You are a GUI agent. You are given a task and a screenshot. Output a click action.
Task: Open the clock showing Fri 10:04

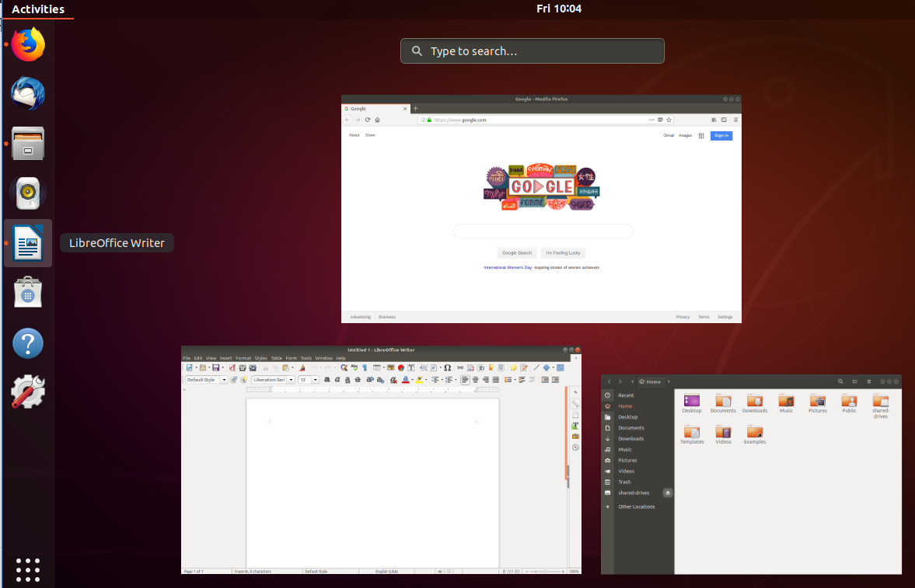pos(558,9)
